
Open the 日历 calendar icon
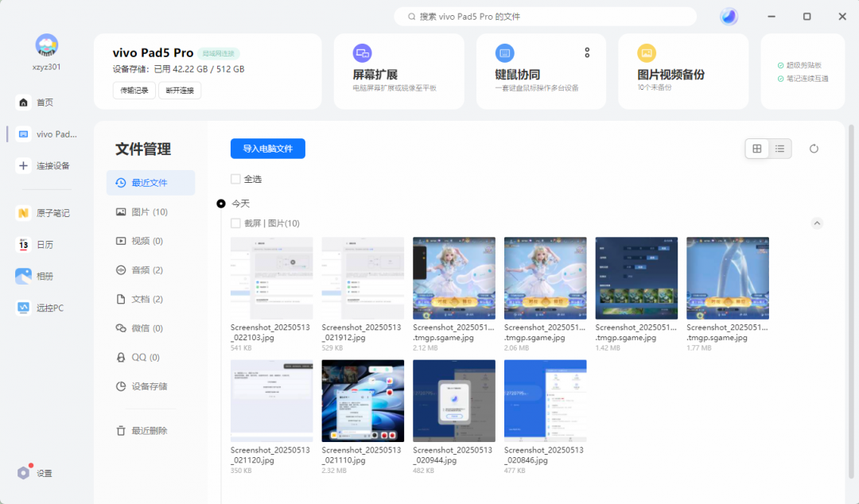pyautogui.click(x=23, y=244)
